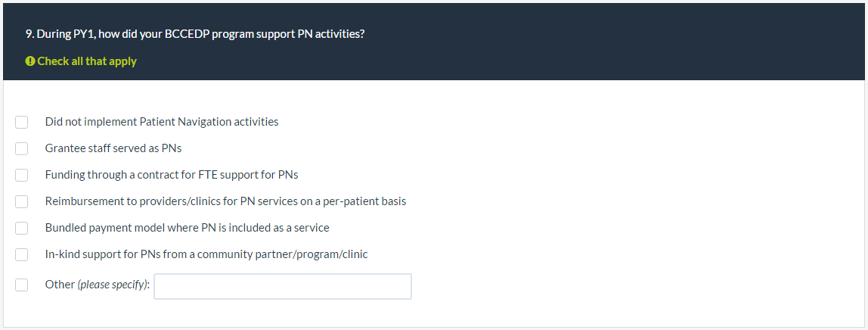Select the per-patient reimbursement checkbox
This screenshot has width=868, height=330.
pyautogui.click(x=22, y=201)
